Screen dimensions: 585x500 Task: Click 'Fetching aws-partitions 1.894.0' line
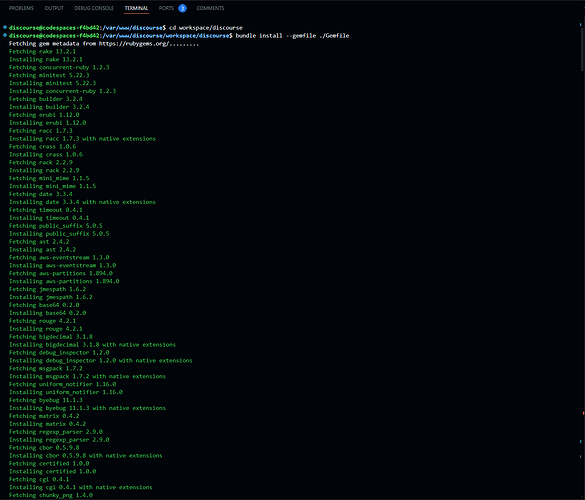click(x=61, y=274)
